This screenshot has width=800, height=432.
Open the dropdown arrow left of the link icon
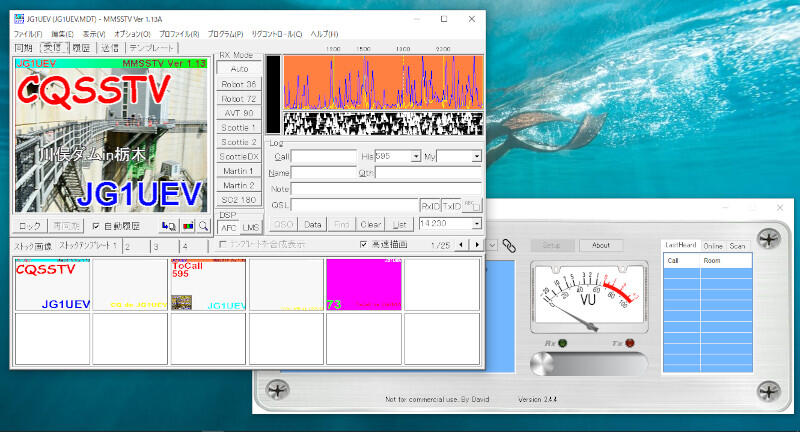click(x=492, y=245)
